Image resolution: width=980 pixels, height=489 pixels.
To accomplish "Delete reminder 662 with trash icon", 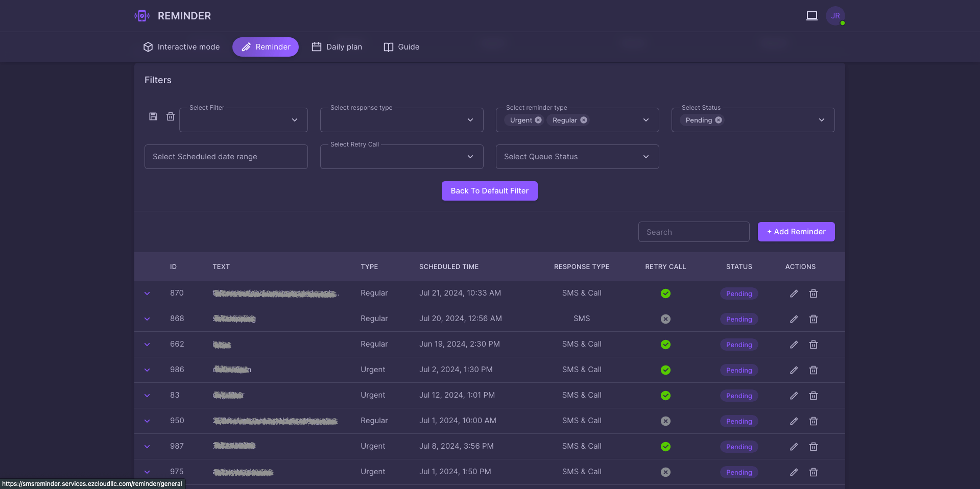I will tap(814, 345).
